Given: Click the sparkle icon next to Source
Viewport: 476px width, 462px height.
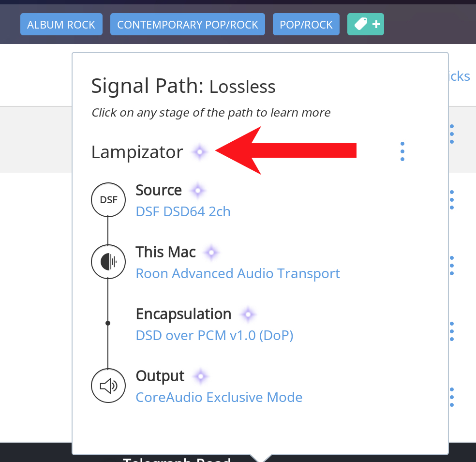Looking at the screenshot, I should click(x=197, y=191).
